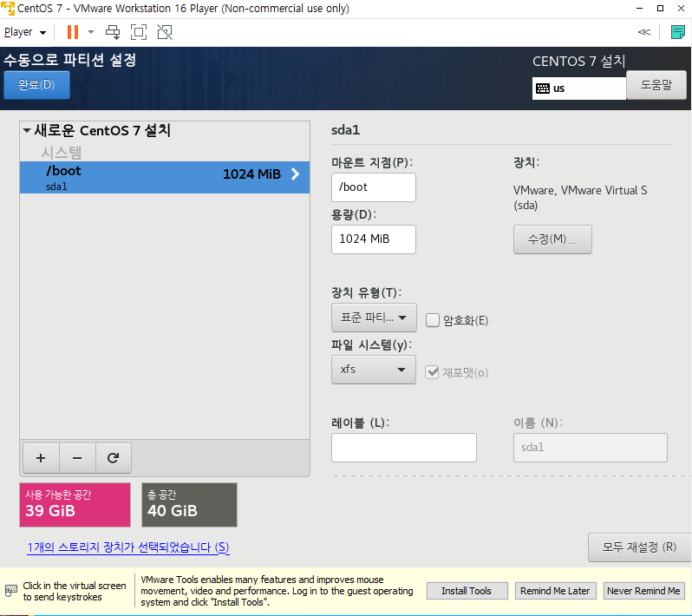Collapse the toolbar with double-arrow icon

click(644, 32)
